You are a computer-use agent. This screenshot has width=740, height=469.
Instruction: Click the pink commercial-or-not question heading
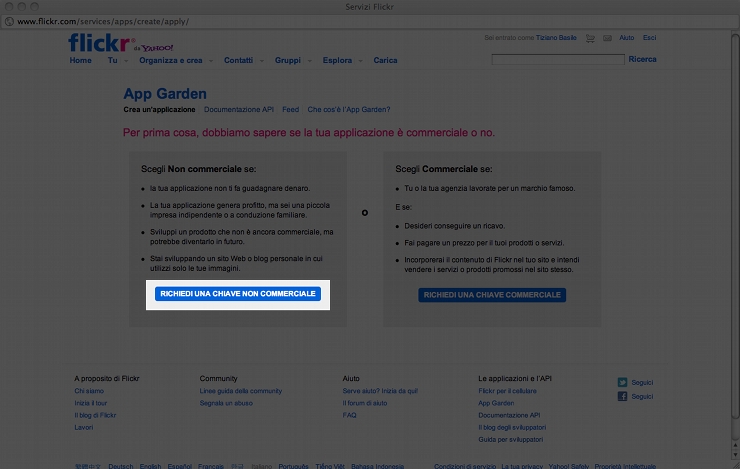click(x=309, y=133)
